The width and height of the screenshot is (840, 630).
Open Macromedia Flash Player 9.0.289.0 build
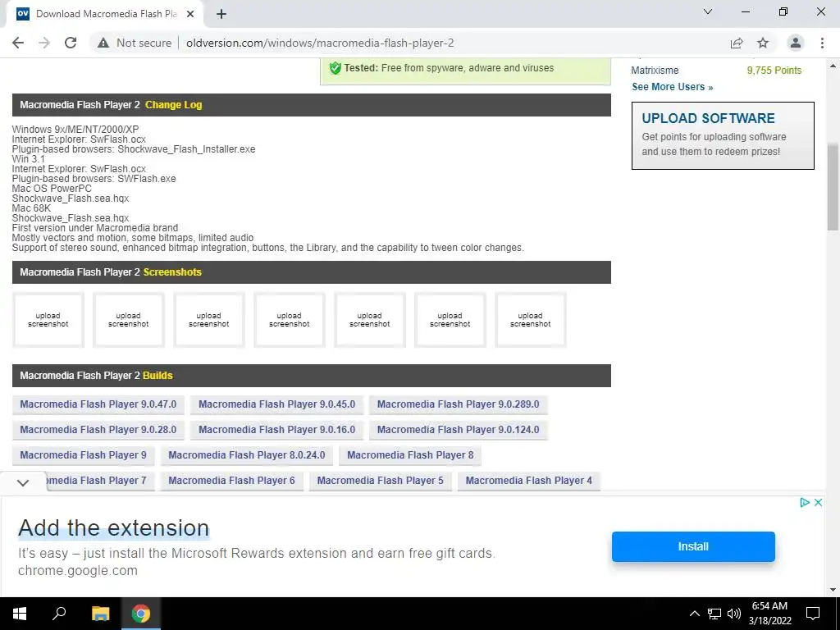(458, 404)
